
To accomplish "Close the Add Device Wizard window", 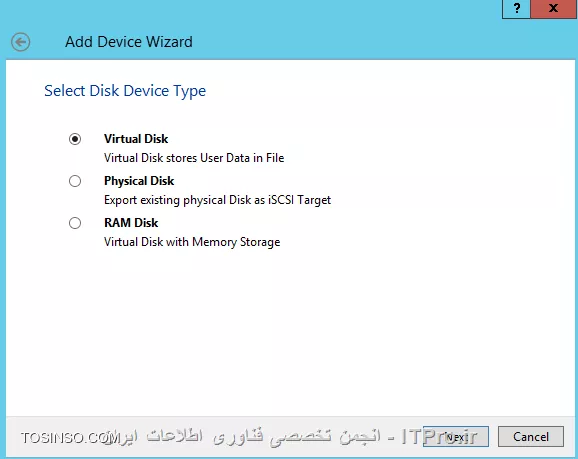I will (553, 8).
